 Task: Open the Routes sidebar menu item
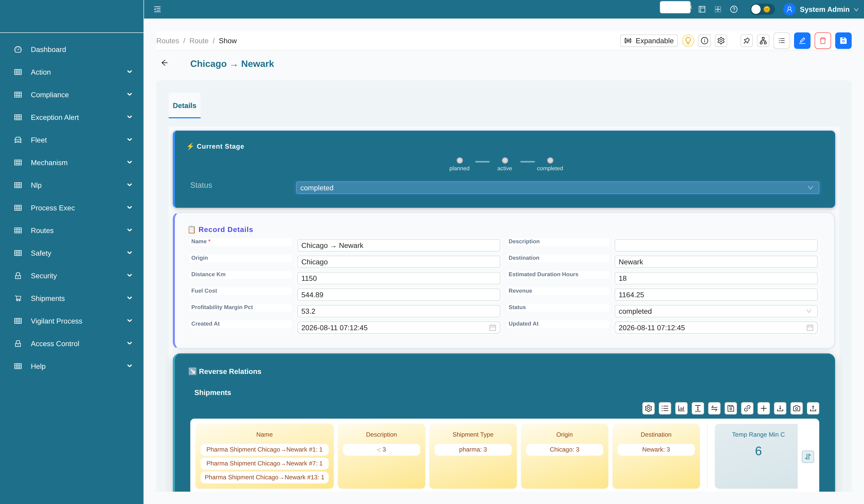tap(72, 230)
